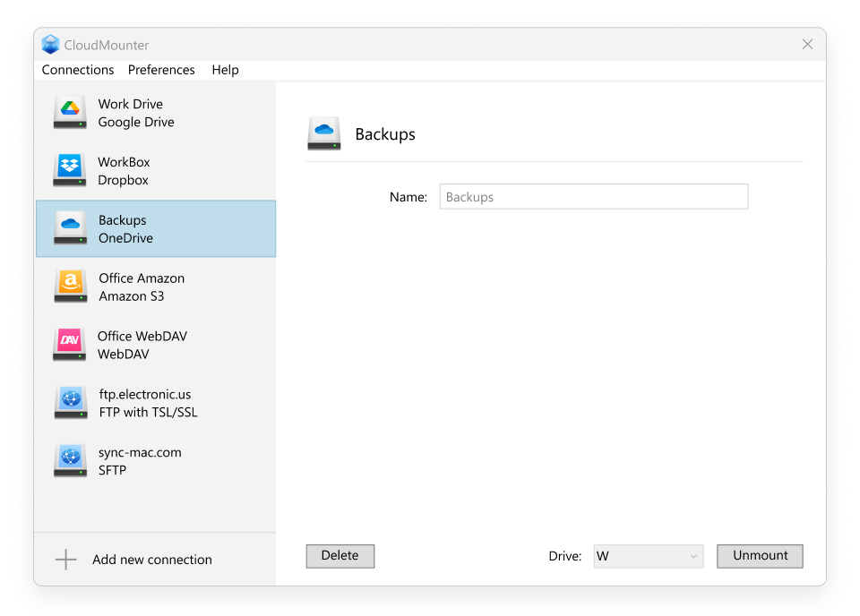This screenshot has height=616, width=860.
Task: Click the Google Drive icon for Work Drive
Action: (70, 113)
